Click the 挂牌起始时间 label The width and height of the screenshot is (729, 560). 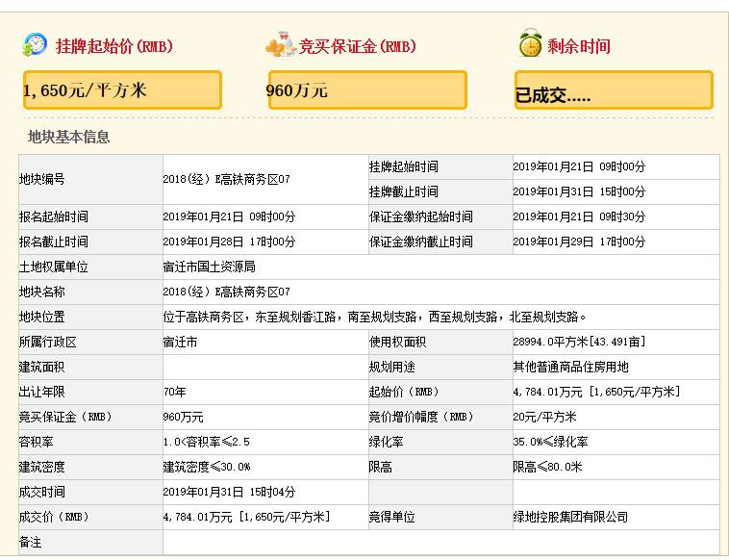[404, 166]
